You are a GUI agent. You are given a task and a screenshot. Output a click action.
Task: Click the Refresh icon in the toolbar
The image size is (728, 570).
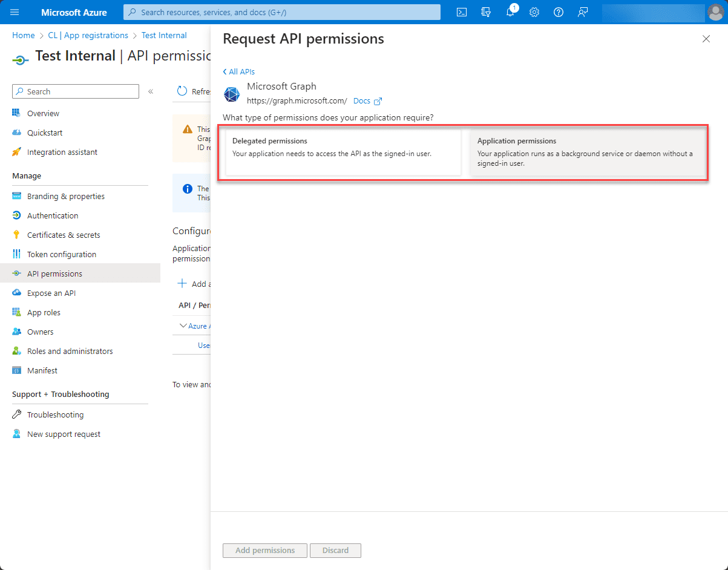click(182, 91)
